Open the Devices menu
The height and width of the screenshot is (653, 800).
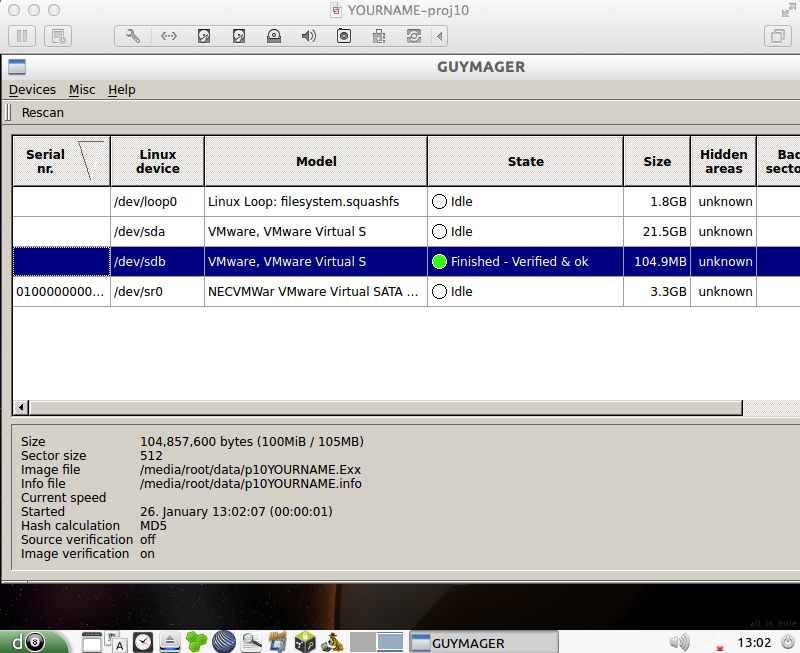click(32, 90)
